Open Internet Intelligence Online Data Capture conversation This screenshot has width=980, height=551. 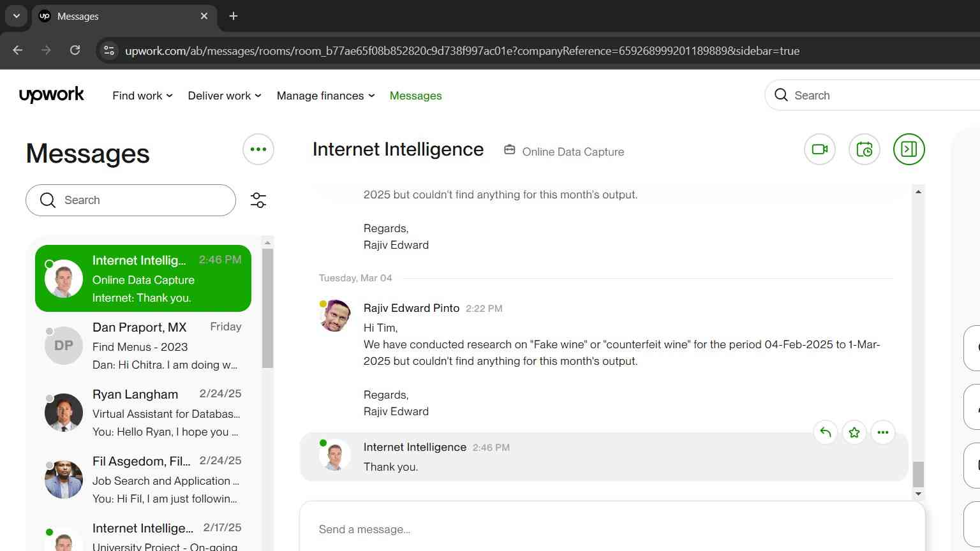[143, 279]
